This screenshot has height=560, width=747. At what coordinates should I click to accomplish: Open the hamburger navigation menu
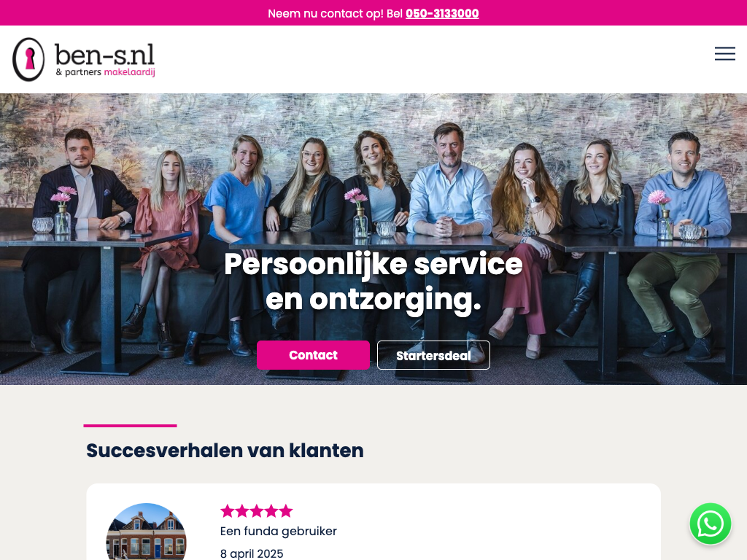724,54
